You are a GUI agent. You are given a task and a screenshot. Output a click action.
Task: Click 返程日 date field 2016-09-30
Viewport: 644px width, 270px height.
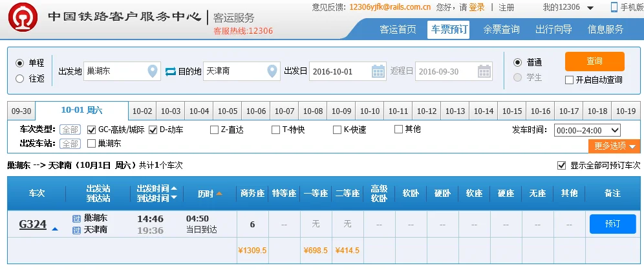[x=454, y=72]
